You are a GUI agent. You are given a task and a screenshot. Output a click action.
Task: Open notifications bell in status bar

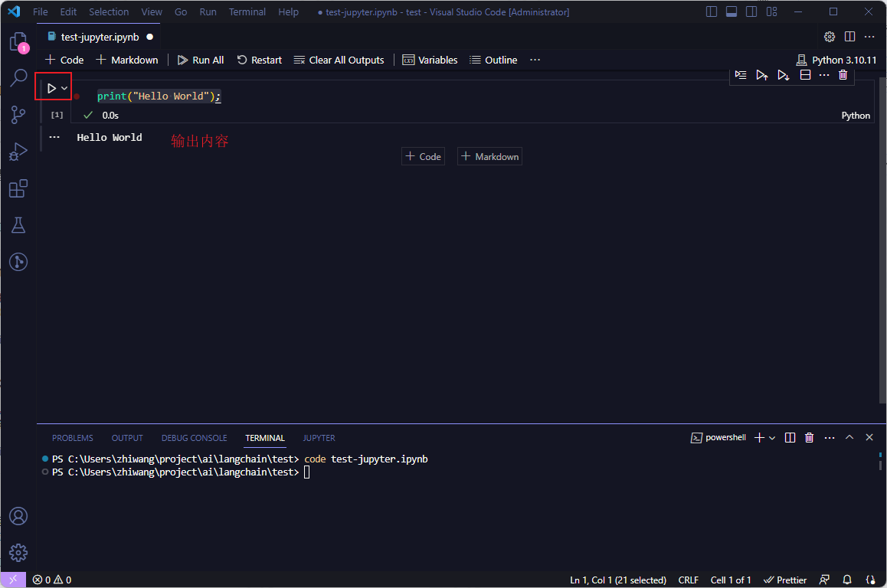tap(847, 580)
